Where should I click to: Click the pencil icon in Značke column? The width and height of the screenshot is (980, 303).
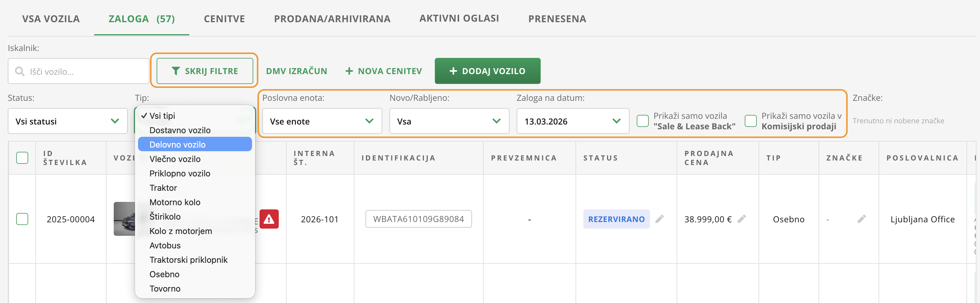pyautogui.click(x=861, y=219)
